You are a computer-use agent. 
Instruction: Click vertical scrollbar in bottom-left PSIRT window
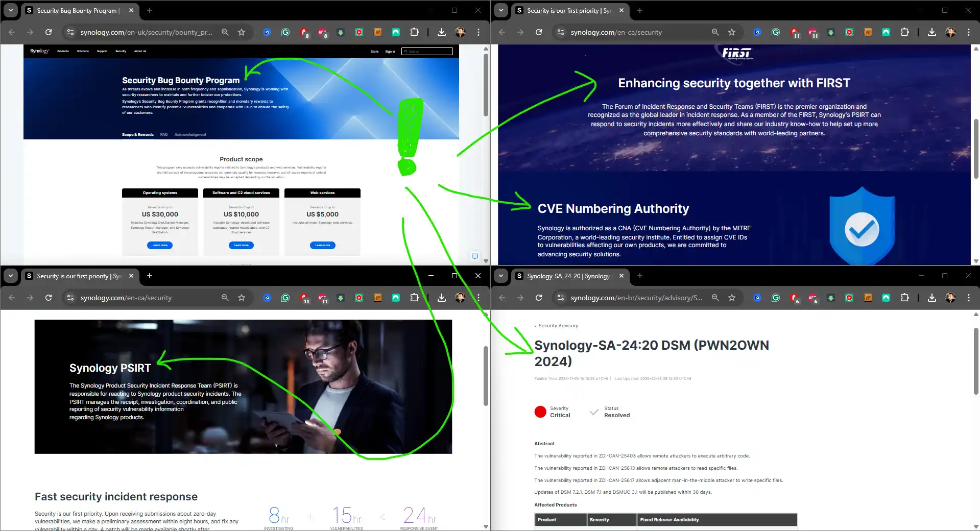486,376
